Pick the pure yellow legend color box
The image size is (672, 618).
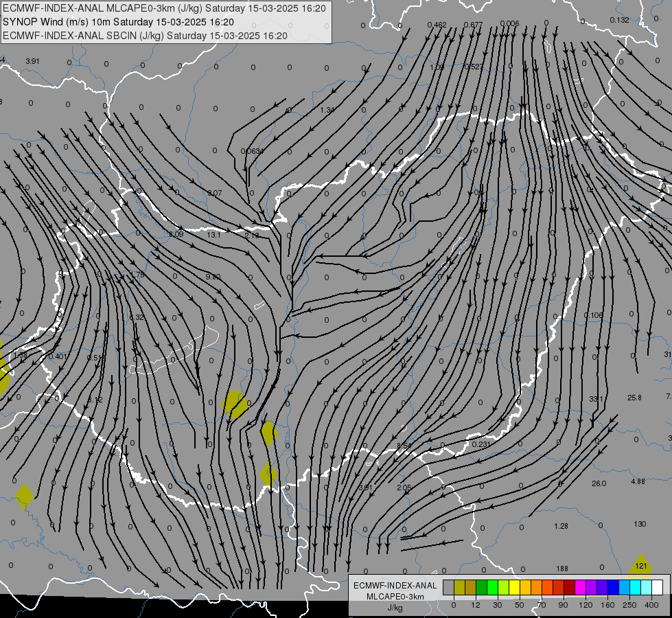tap(515, 587)
